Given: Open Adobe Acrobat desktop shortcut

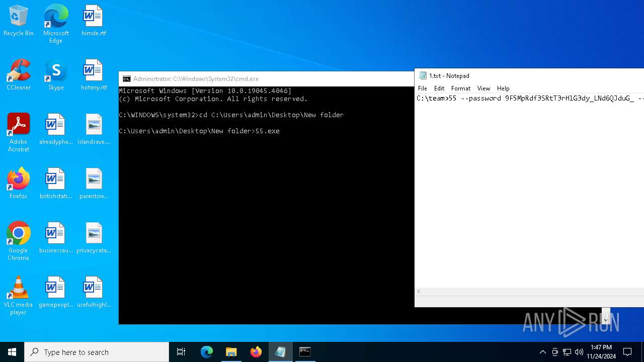Looking at the screenshot, I should coord(19,133).
